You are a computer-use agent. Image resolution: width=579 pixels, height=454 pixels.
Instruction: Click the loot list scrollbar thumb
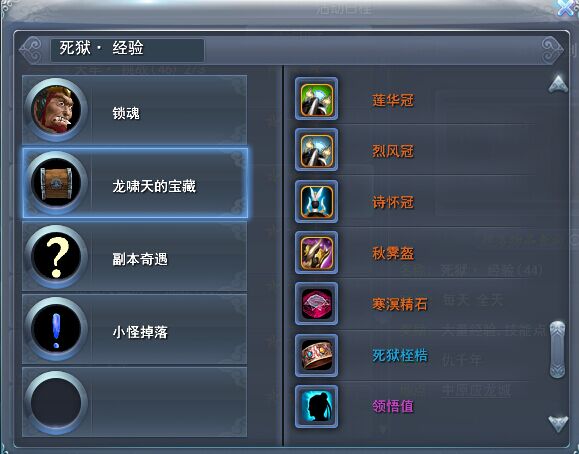coord(557,349)
